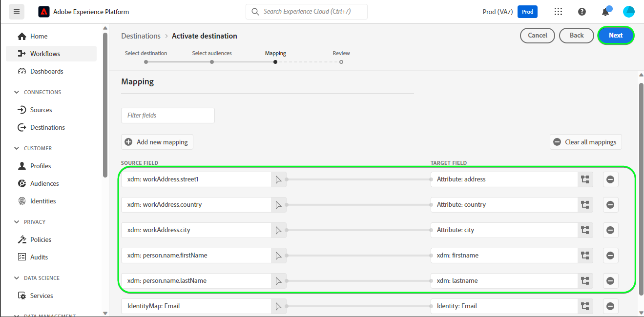Remove the Attribute: country mapping row

click(x=610, y=205)
